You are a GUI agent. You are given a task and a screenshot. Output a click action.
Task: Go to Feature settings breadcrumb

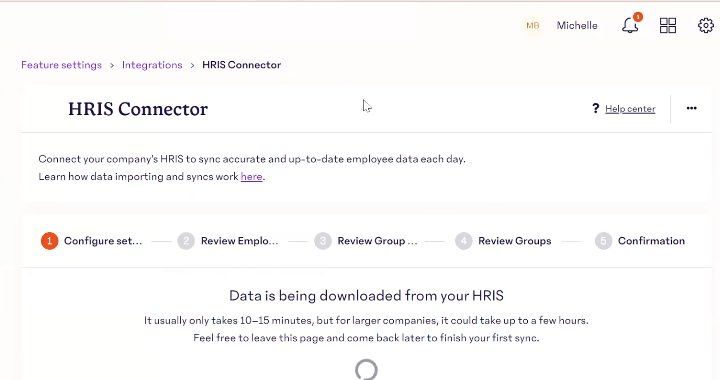(x=62, y=65)
